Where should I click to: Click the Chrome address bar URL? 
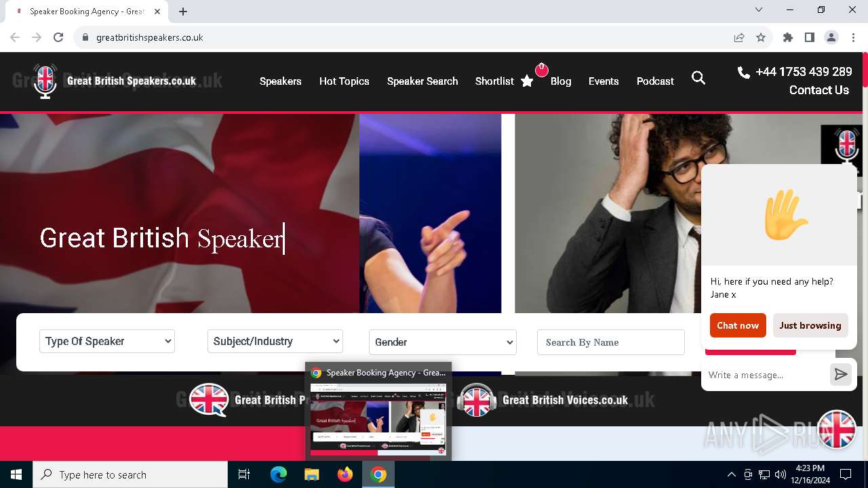(x=150, y=37)
